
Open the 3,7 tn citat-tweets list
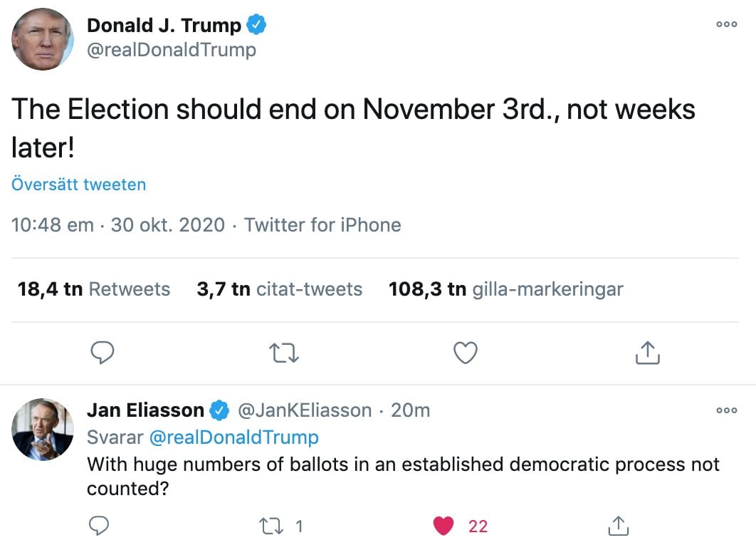point(279,289)
